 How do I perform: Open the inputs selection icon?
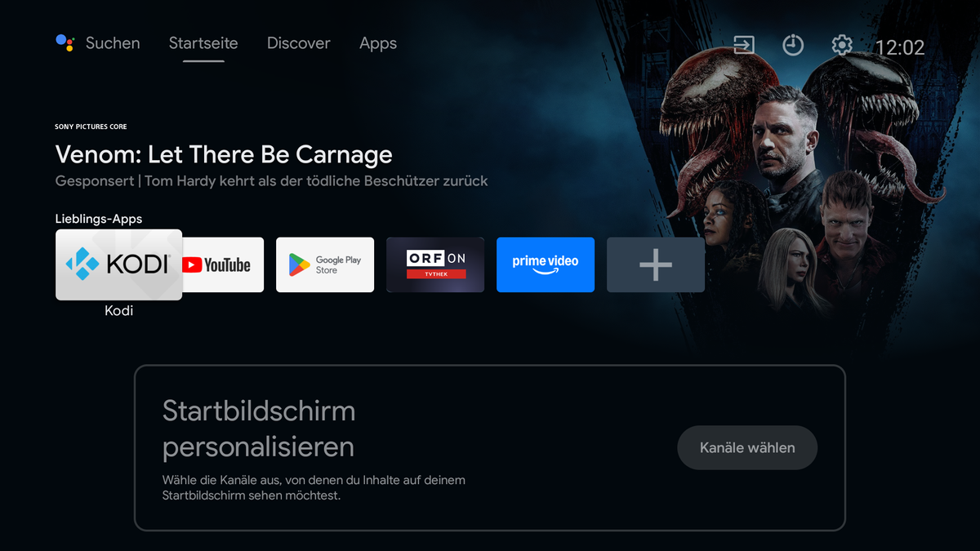(x=743, y=45)
